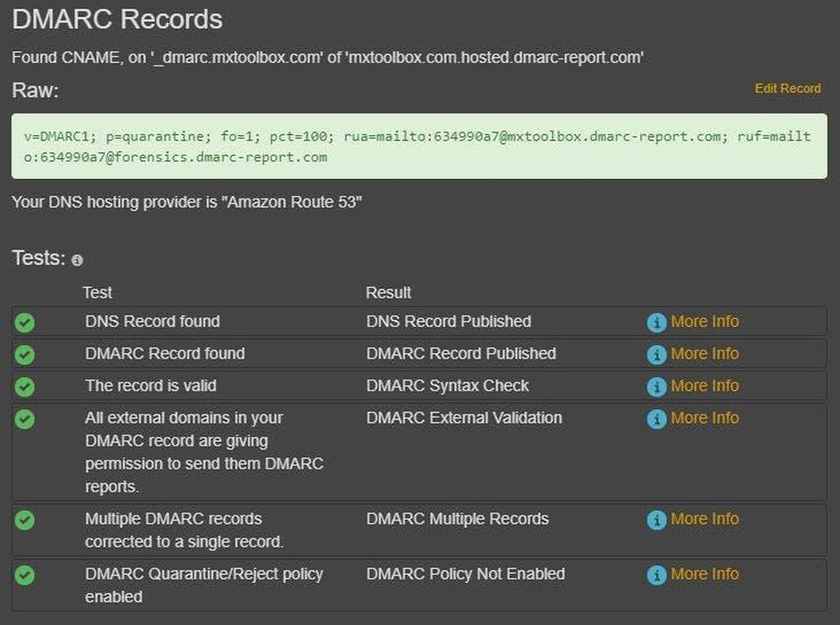Open More Info for DNS Record Published

pyautogui.click(x=706, y=322)
